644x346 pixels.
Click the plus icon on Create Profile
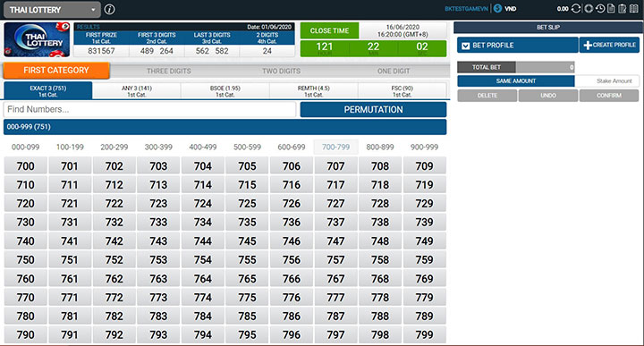(x=588, y=45)
